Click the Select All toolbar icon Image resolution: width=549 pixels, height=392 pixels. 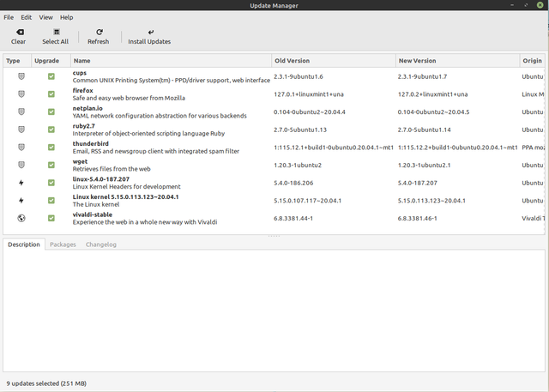coord(57,32)
